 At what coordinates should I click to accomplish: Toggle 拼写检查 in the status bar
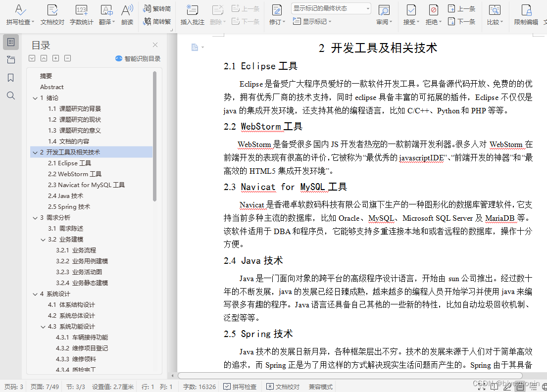(x=240, y=387)
